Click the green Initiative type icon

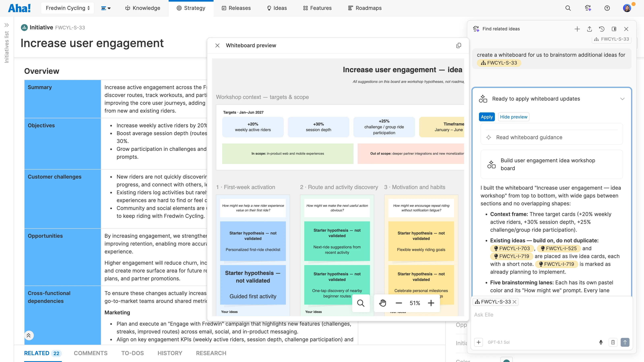click(x=24, y=28)
